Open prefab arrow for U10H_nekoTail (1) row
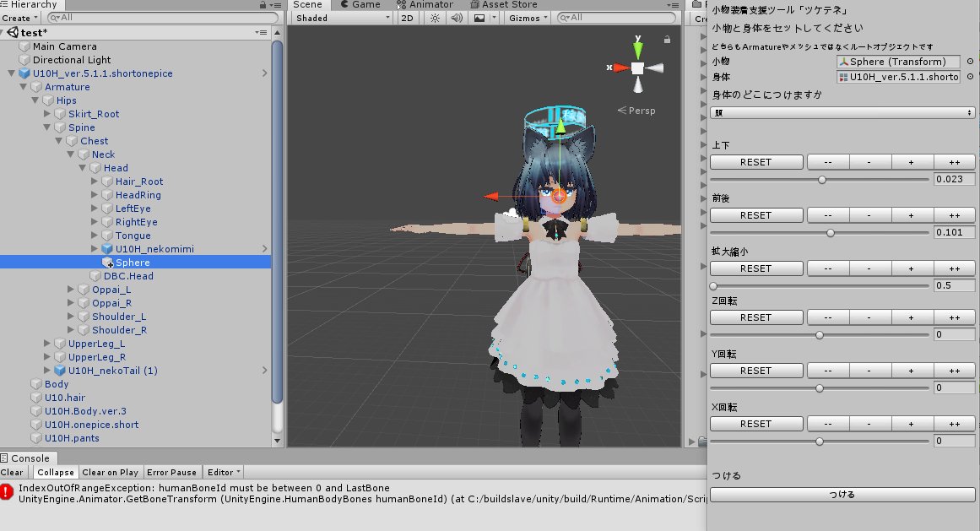980x531 pixels. 264,371
